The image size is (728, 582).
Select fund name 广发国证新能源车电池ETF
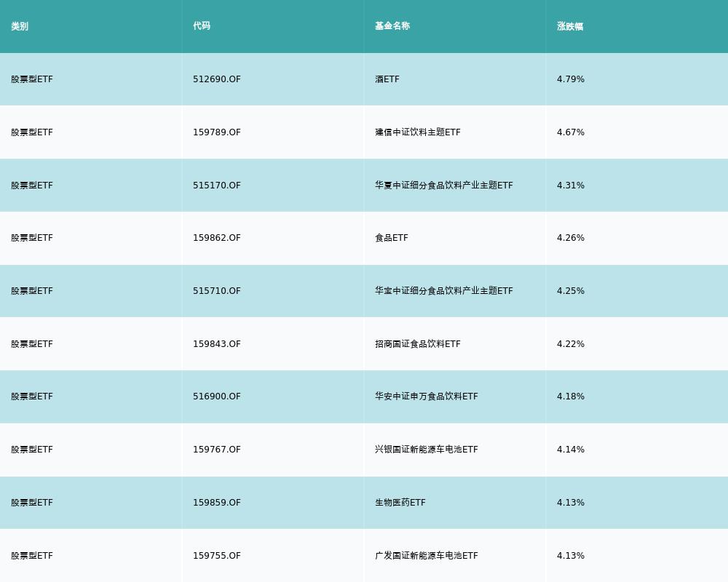426,556
